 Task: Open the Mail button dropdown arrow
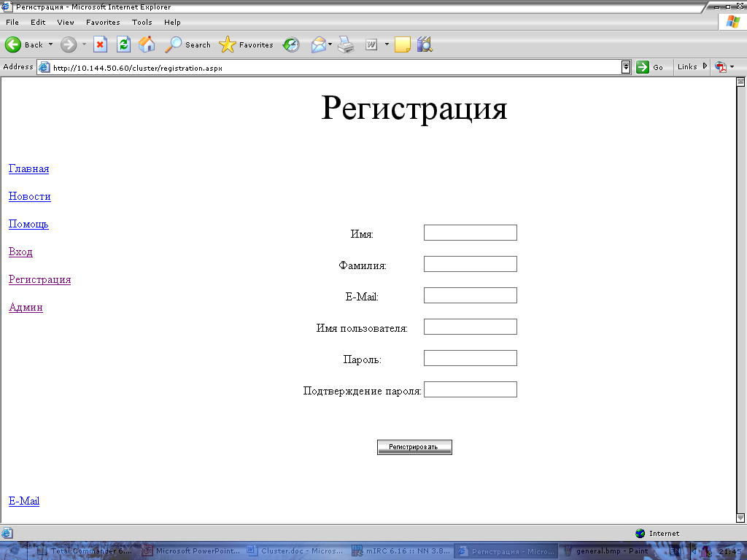(330, 44)
